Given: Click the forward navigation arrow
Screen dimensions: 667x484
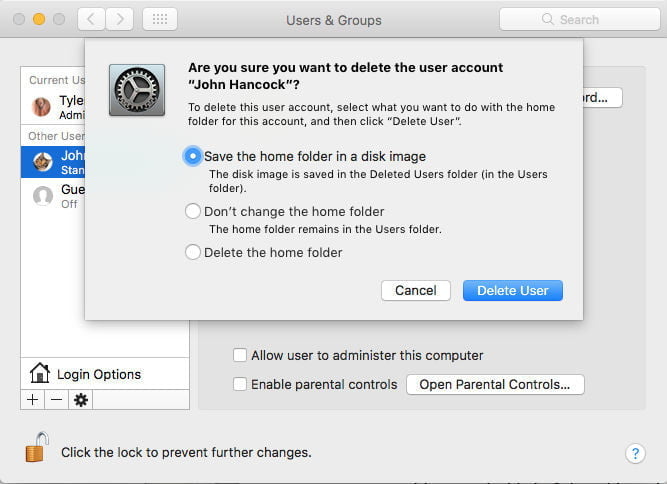Looking at the screenshot, I should coord(120,19).
